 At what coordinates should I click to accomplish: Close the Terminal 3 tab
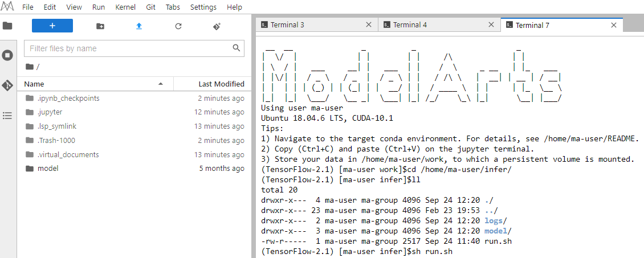[x=368, y=24]
